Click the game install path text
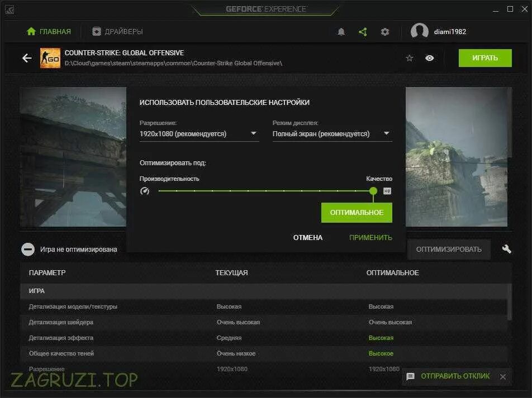This screenshot has width=532, height=398. point(173,64)
